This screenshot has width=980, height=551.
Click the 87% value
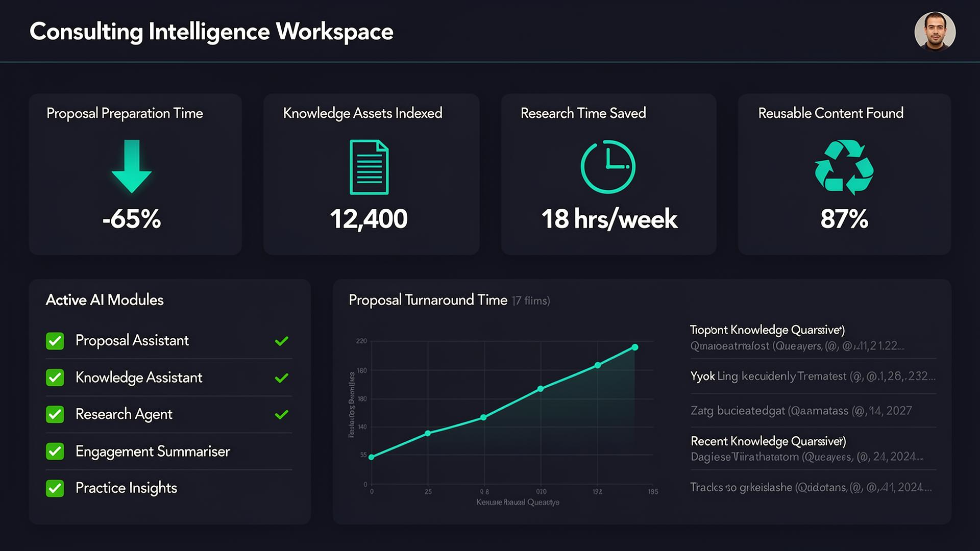(x=844, y=219)
